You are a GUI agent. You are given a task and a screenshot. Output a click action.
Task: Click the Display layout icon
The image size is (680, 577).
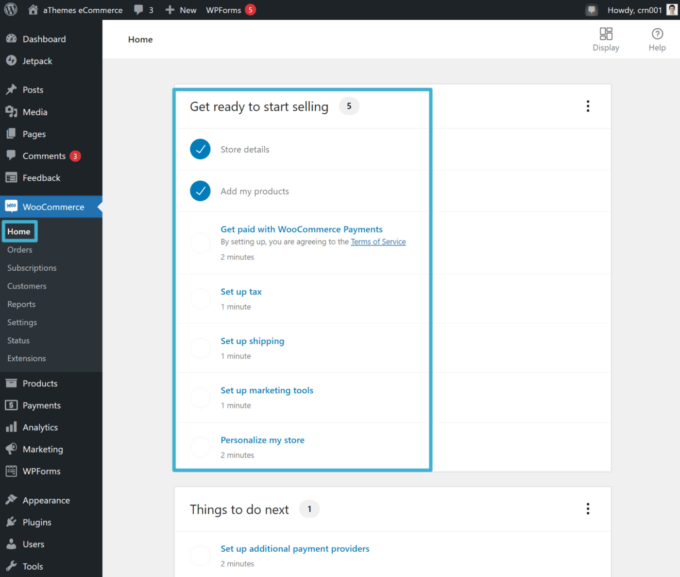605,34
